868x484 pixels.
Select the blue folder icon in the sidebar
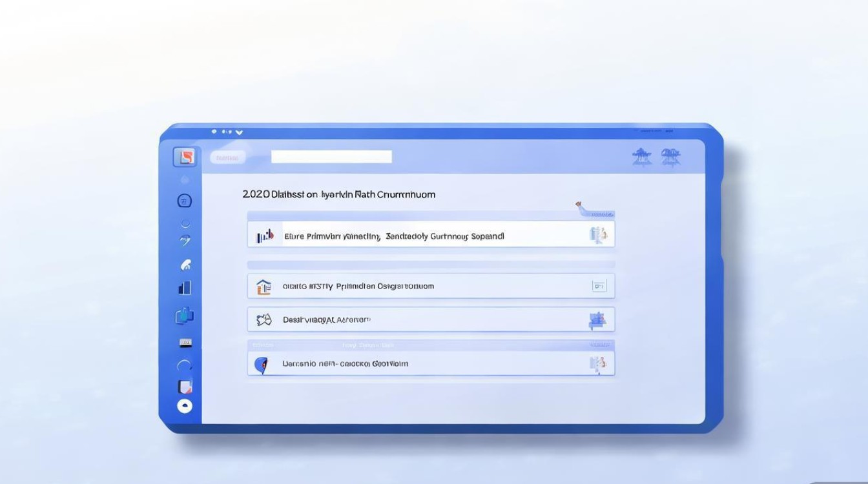pyautogui.click(x=185, y=316)
